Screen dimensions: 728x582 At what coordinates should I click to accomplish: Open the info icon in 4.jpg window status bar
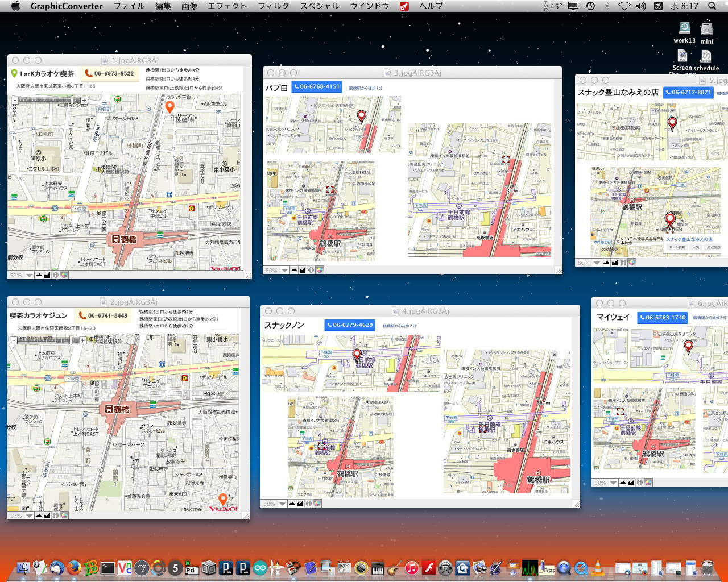[x=309, y=504]
